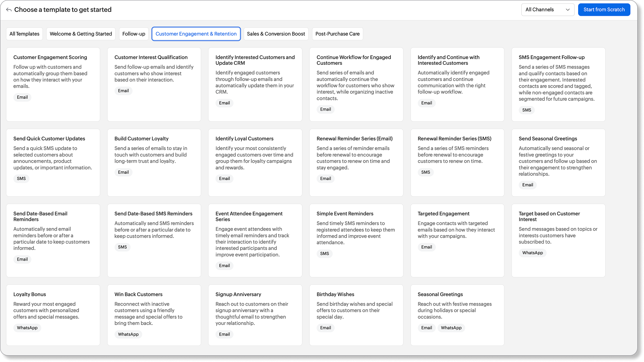Pick Continue Workflow for Engaged Customers

pos(356,84)
